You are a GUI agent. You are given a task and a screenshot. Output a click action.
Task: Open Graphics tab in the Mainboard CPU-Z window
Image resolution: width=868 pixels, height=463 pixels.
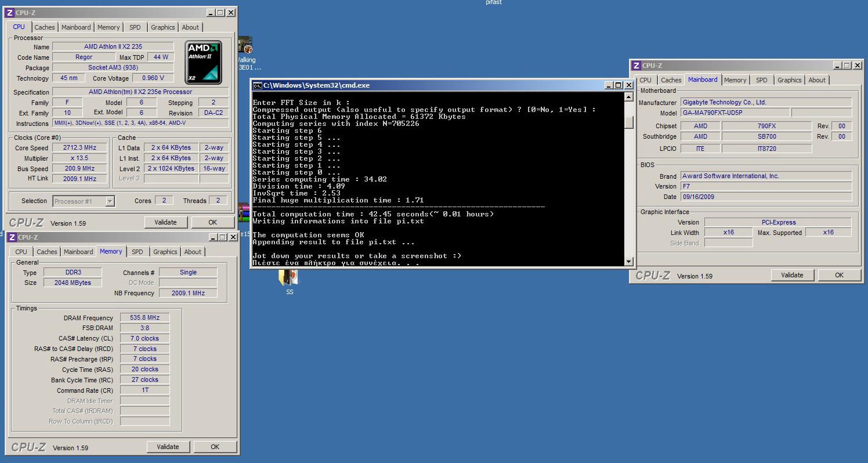click(789, 80)
